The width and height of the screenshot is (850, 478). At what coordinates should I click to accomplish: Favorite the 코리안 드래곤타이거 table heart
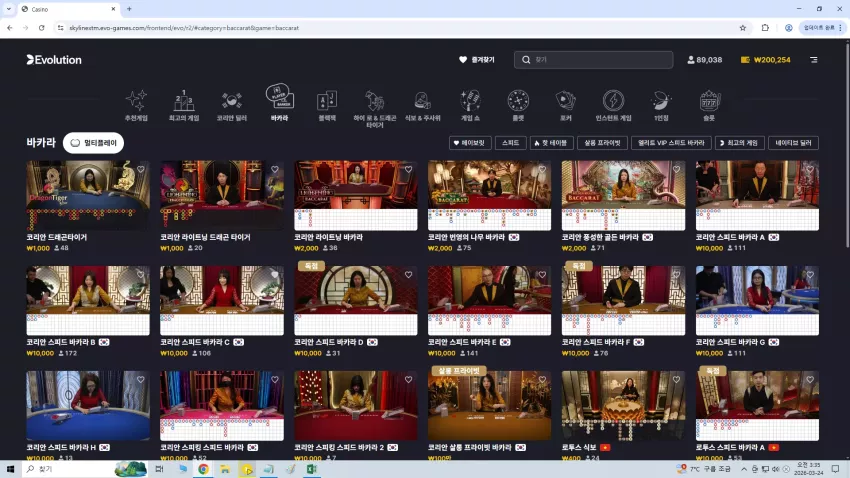click(141, 170)
